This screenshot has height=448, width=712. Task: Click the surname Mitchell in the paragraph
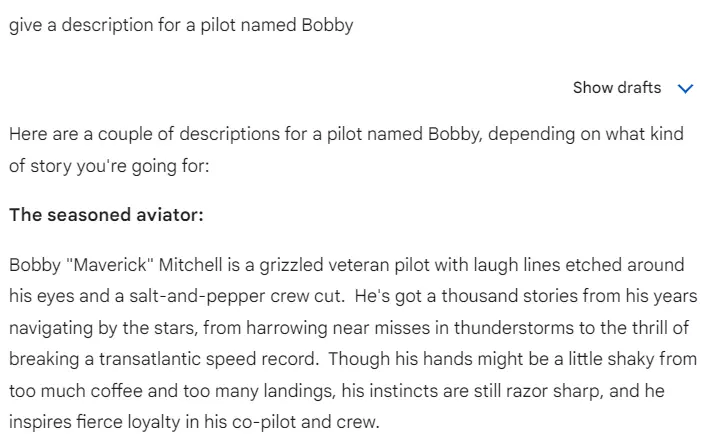point(191,265)
